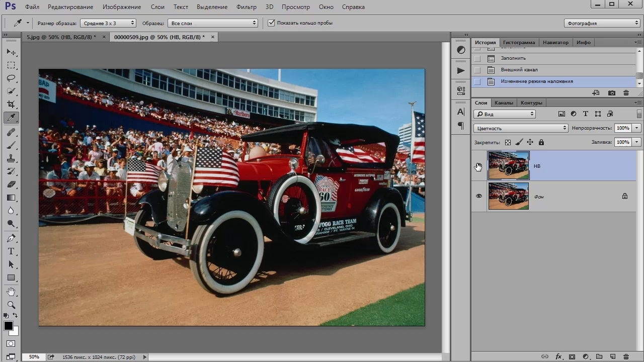This screenshot has width=644, height=362.
Task: Select the Clone Stamp tool
Action: tap(11, 158)
